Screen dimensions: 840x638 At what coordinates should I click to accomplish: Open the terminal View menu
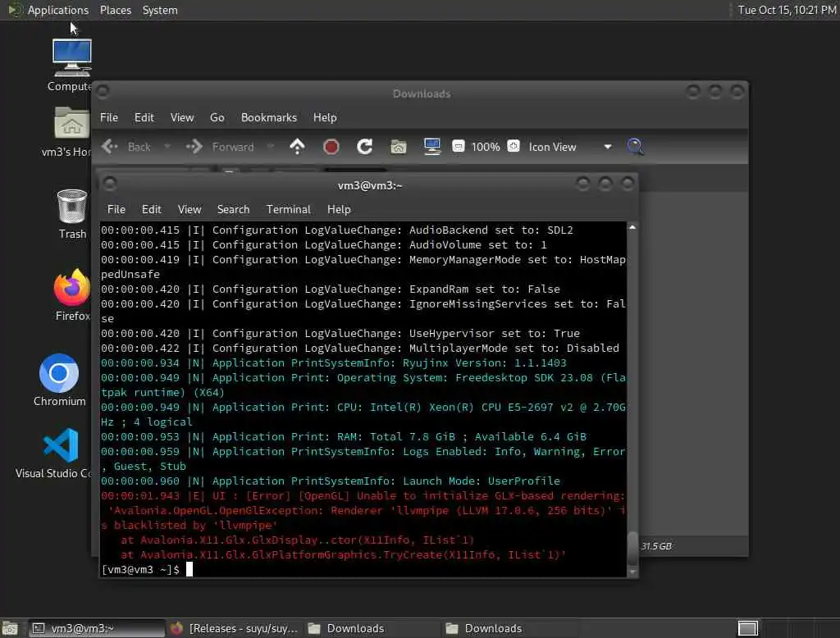[x=189, y=209]
